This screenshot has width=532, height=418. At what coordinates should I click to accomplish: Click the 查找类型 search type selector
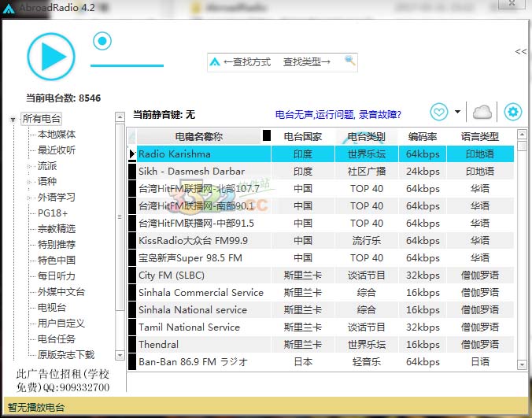click(x=306, y=61)
